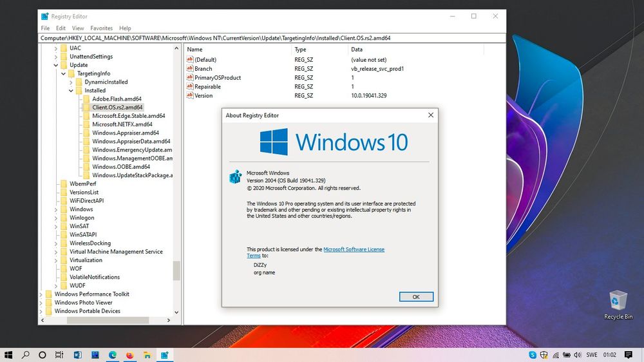
Task: Click the registry path address bar
Action: [272, 38]
